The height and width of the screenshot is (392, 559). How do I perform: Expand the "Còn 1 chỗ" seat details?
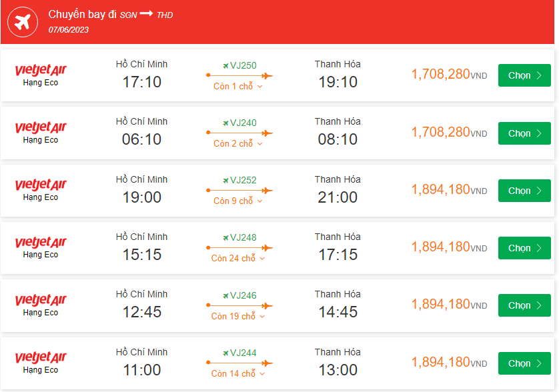(x=238, y=87)
